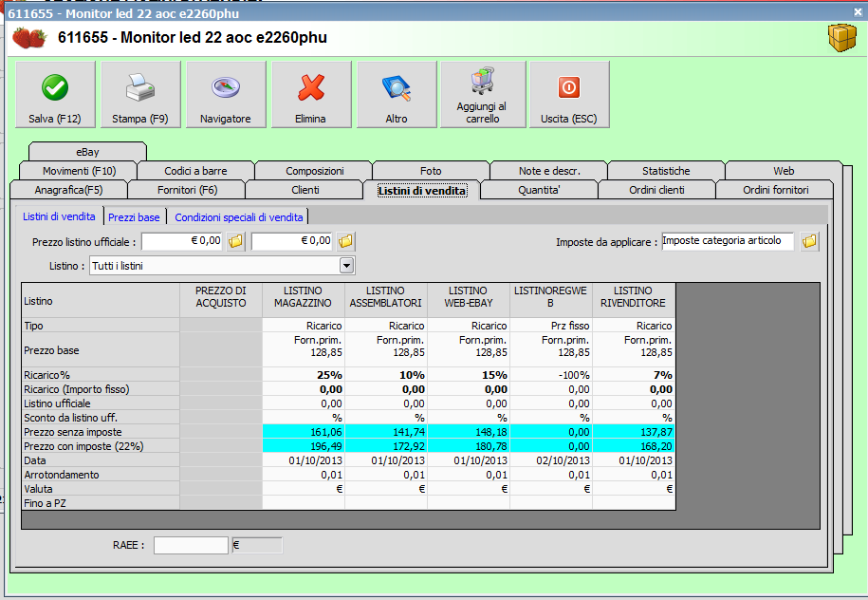This screenshot has height=600, width=868.
Task: Open the Condizioni speciali di vendita sub-tab
Action: [x=239, y=217]
